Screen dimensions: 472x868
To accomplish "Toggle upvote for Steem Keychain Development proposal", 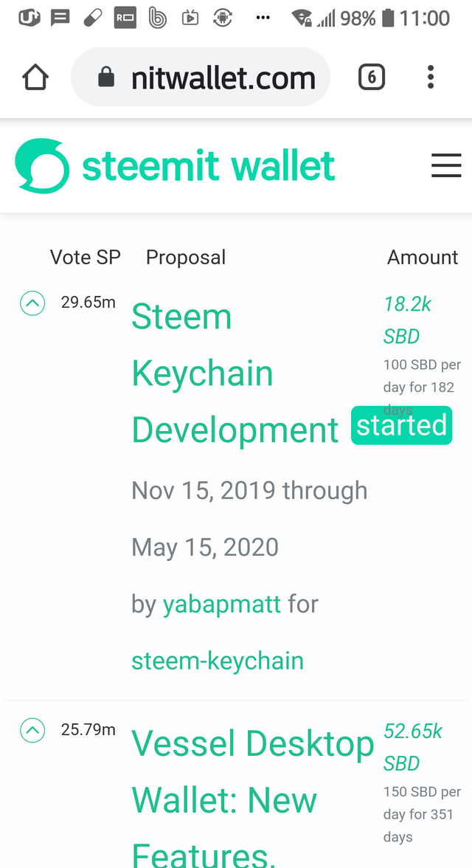I will pos(32,303).
